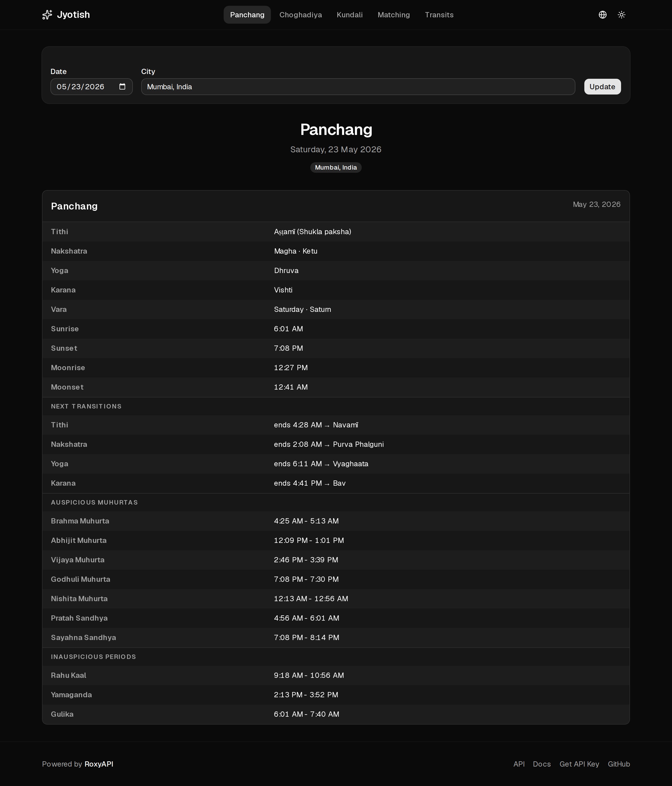Select 'ends 6:11 AM → Vyaghaata'

tap(321, 464)
